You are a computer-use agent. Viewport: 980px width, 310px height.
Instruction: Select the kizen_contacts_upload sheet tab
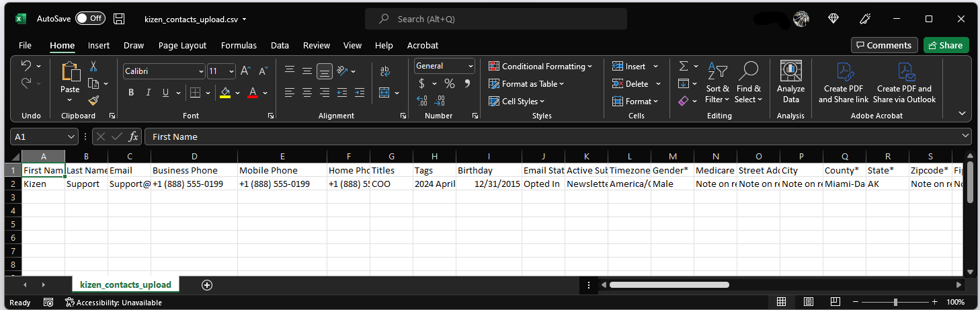click(125, 284)
